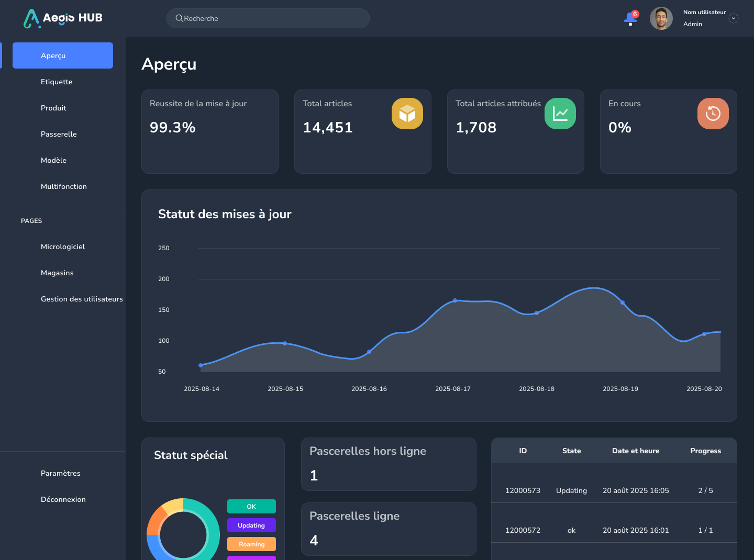The width and height of the screenshot is (754, 560).
Task: Select Etiquette in the sidebar
Action: click(x=57, y=82)
